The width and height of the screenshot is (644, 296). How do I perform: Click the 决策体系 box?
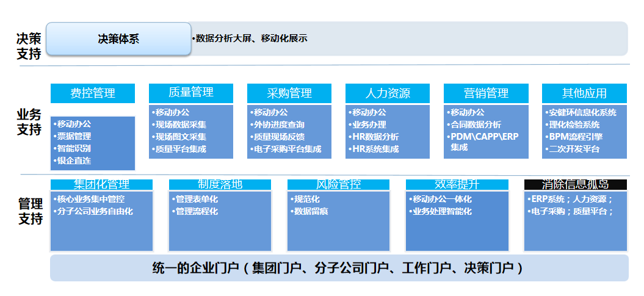118,38
